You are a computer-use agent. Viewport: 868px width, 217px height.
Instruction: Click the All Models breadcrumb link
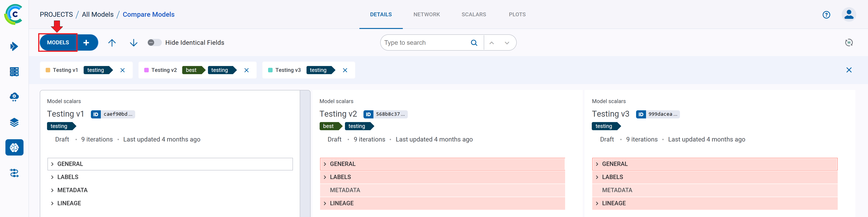[x=98, y=14]
